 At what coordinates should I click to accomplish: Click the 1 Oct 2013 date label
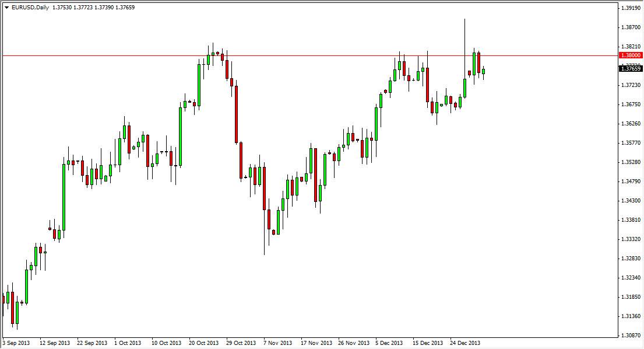128,343
